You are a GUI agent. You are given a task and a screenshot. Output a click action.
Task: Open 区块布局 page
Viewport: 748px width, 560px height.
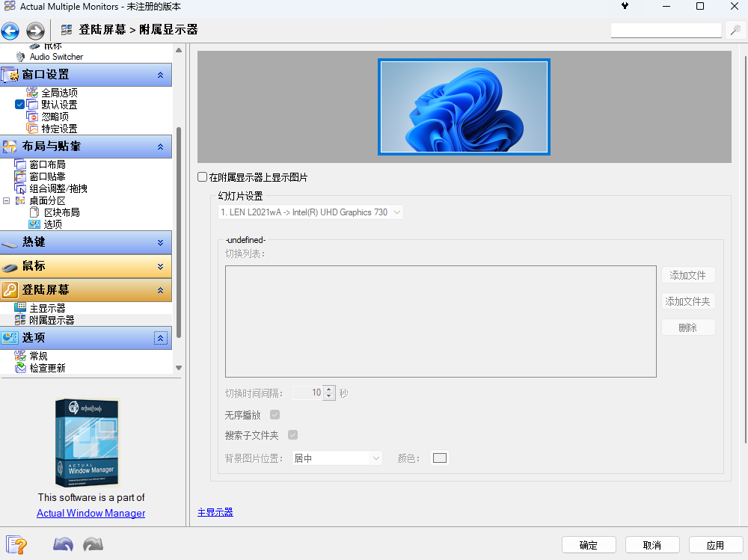tap(61, 212)
